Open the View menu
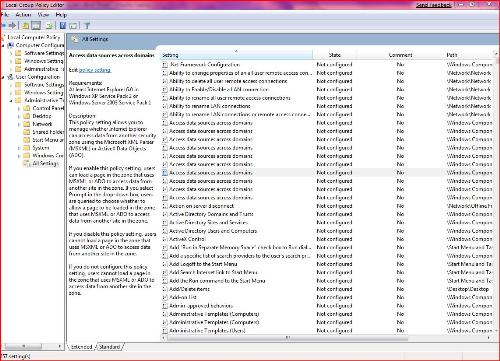The image size is (500, 361). pos(43,15)
